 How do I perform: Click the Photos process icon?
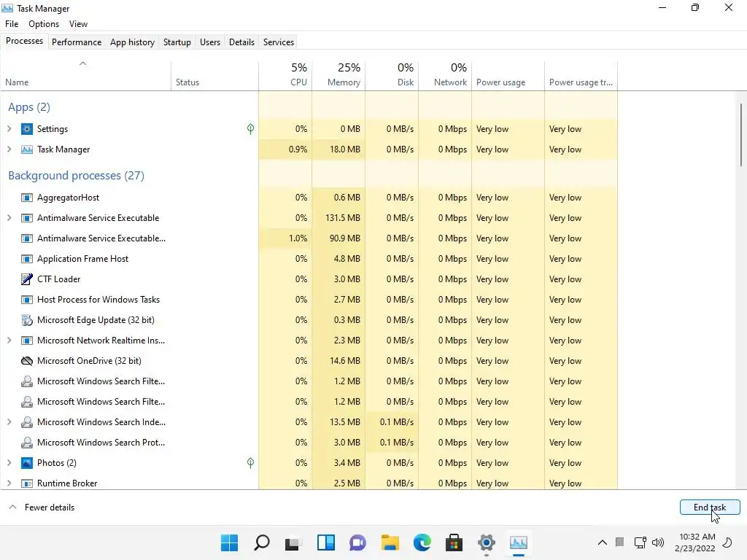coord(27,463)
